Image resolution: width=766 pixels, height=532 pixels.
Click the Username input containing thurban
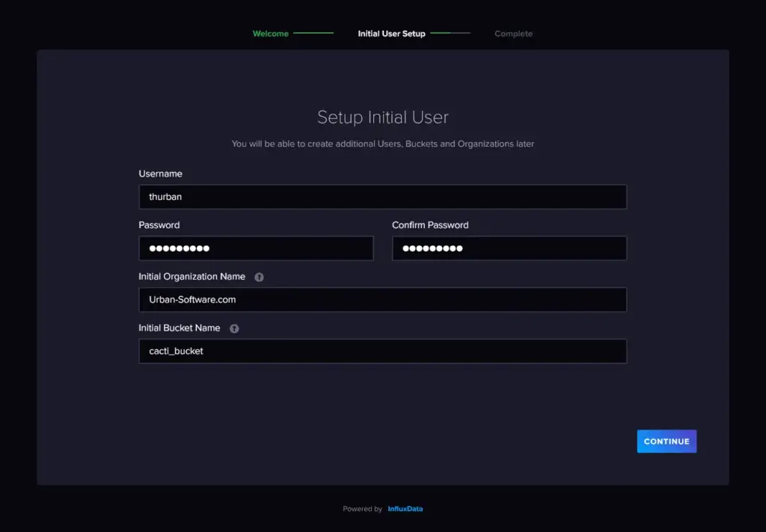(x=382, y=196)
